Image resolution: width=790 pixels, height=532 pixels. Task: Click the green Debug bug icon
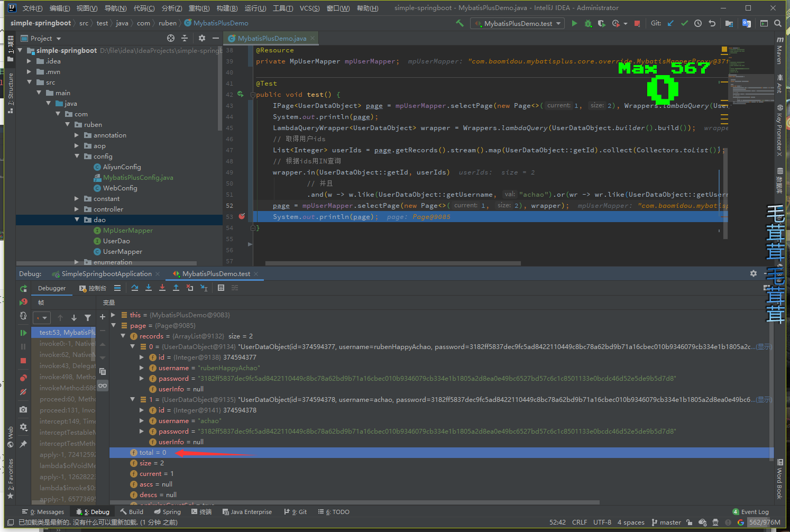[588, 24]
